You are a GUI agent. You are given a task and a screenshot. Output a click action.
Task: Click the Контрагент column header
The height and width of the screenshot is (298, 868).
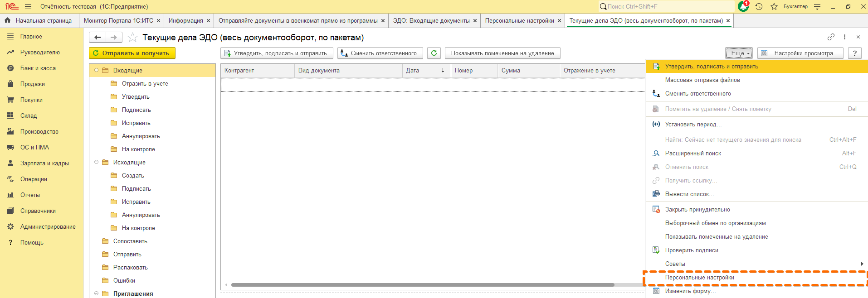[x=258, y=70]
